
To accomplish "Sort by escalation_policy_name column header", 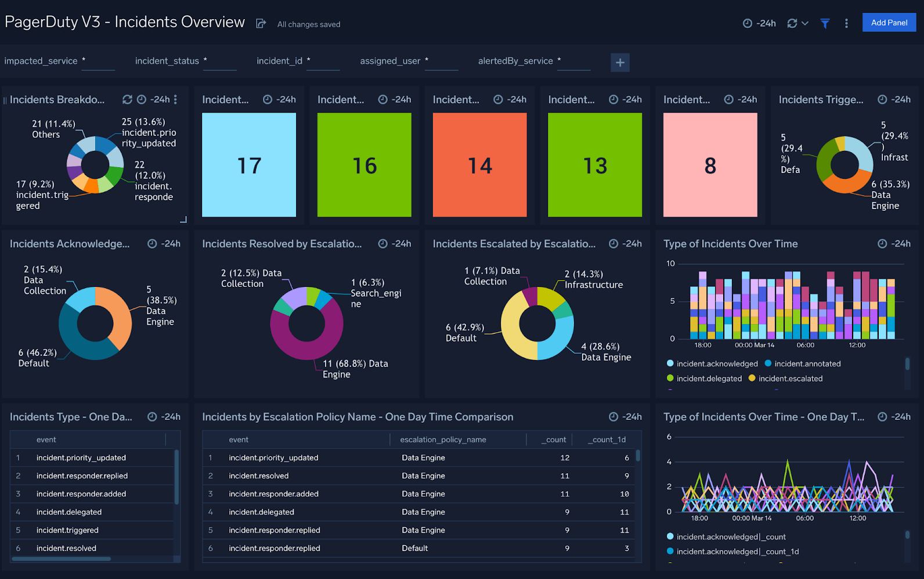I will tap(443, 440).
